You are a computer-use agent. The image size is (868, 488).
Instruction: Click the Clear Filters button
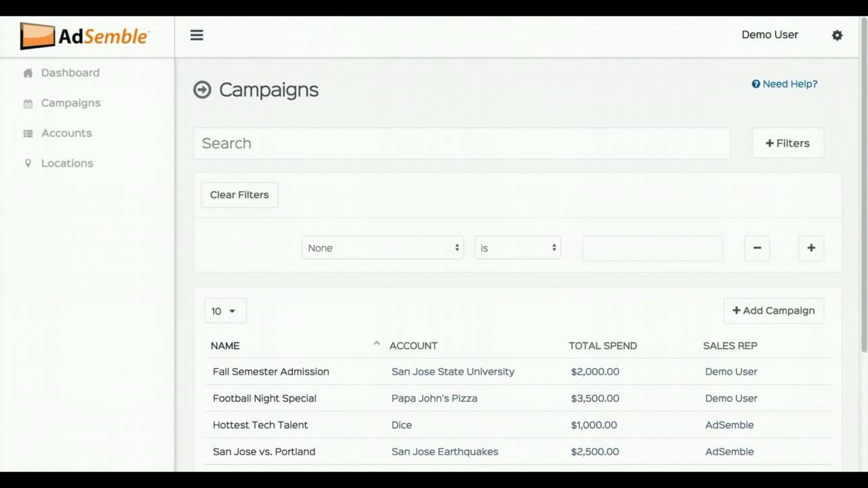tap(239, 195)
